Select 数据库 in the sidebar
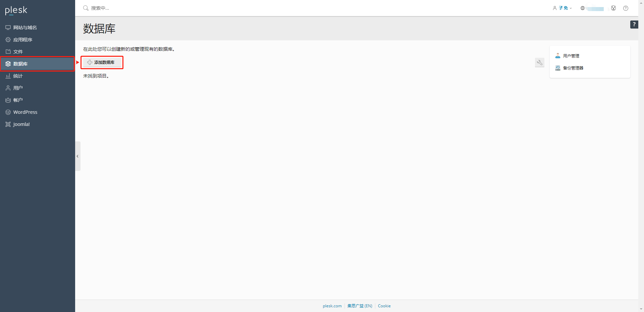Image resolution: width=644 pixels, height=312 pixels. [x=38, y=64]
